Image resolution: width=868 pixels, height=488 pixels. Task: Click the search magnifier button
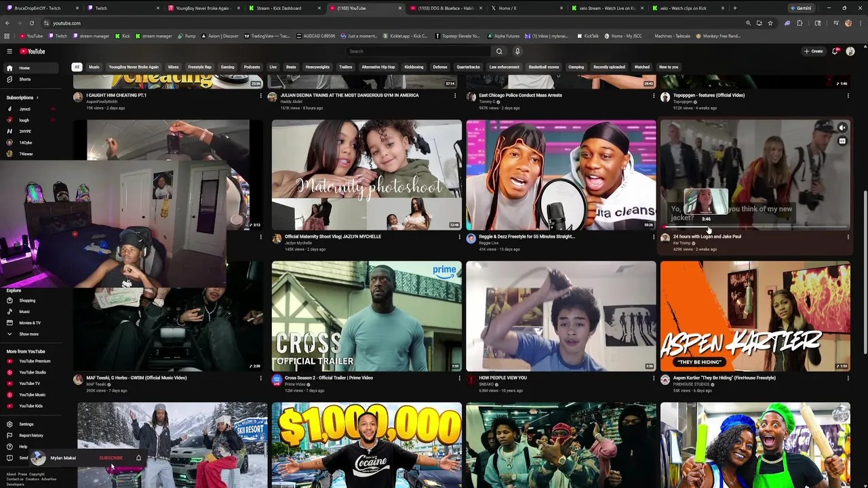click(499, 52)
